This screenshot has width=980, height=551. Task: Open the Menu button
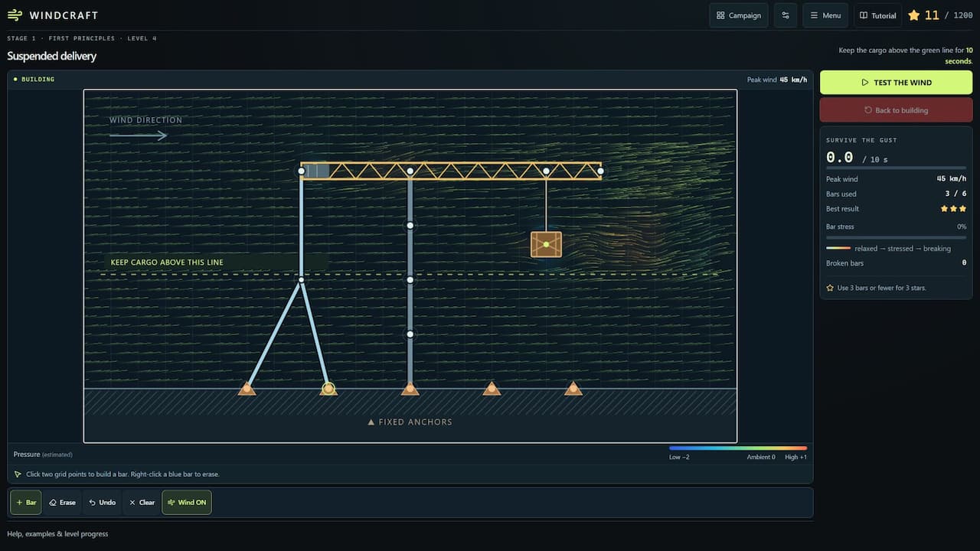click(825, 15)
